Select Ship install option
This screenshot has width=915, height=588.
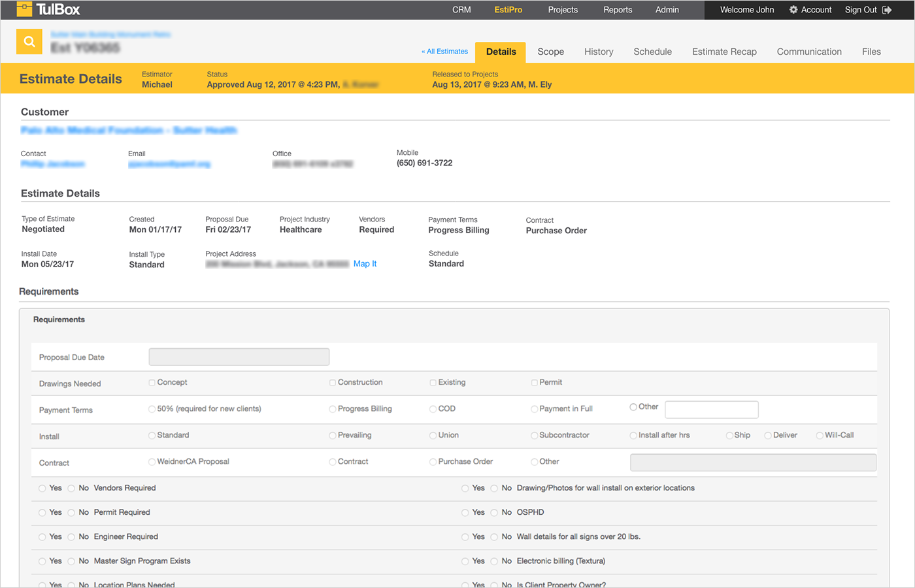729,435
